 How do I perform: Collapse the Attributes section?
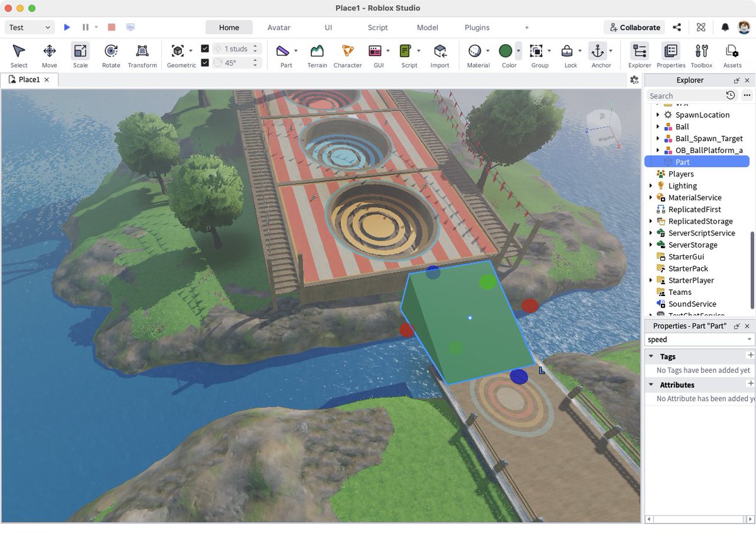pos(651,385)
